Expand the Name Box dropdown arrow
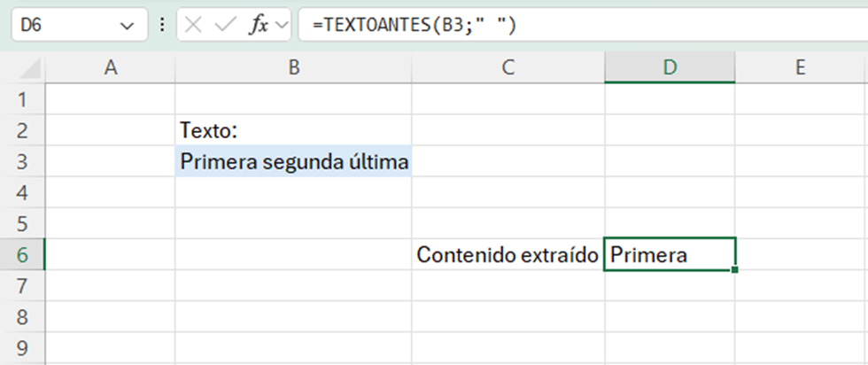The height and width of the screenshot is (365, 868). (129, 26)
